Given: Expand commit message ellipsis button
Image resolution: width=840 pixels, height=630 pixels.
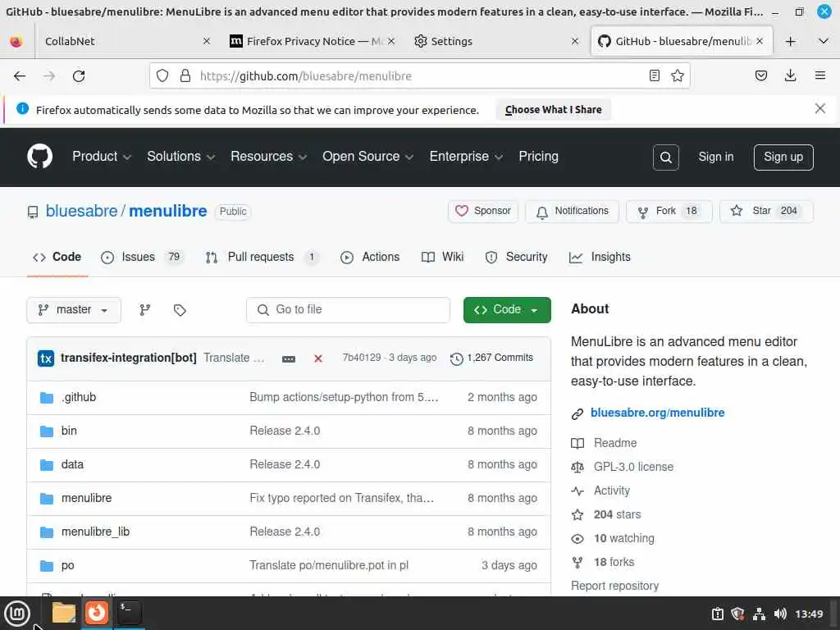Looking at the screenshot, I should pos(288,359).
